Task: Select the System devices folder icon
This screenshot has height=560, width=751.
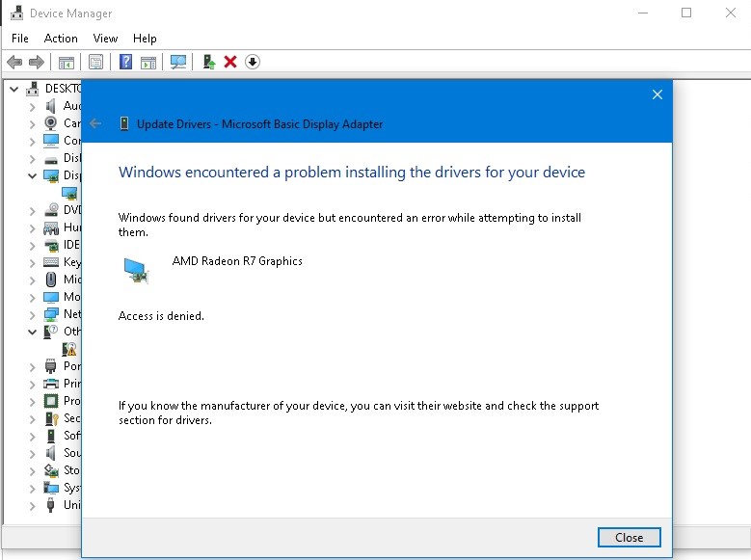Action: [x=51, y=488]
